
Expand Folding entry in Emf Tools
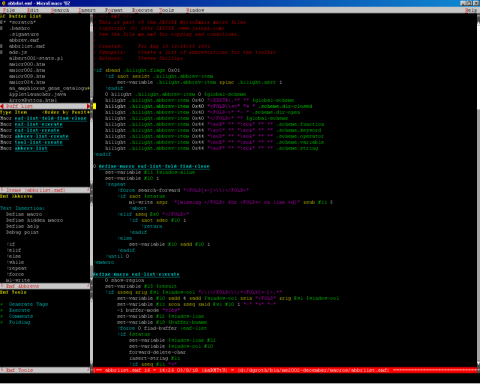(x=19, y=322)
